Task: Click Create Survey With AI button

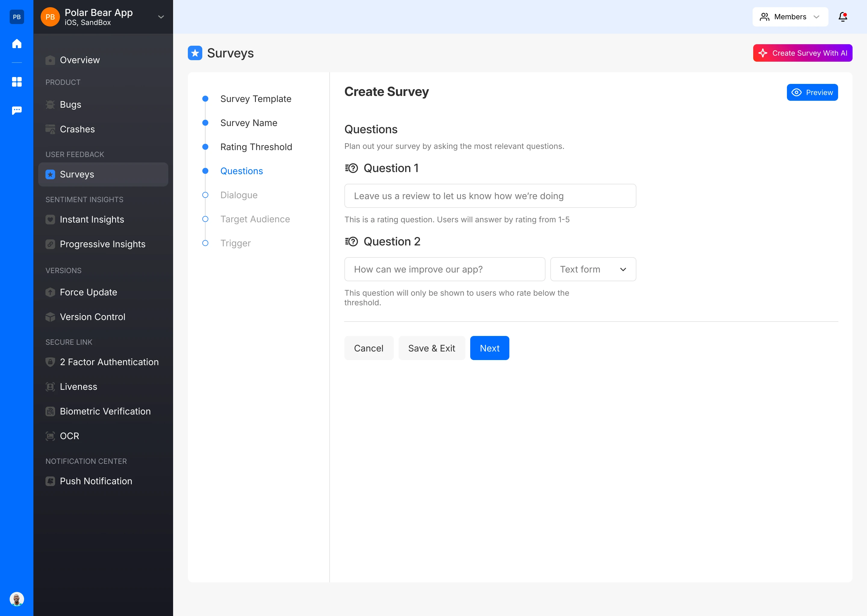Action: [803, 53]
